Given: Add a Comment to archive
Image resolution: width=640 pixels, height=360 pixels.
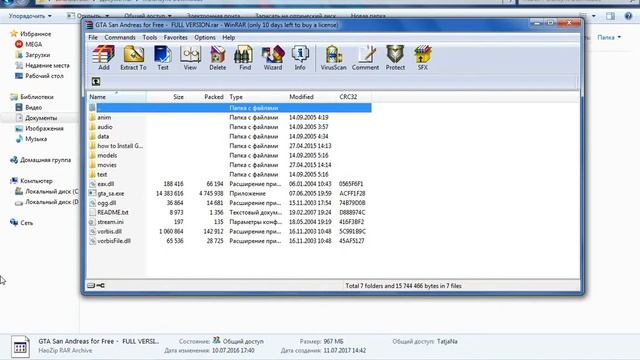Looking at the screenshot, I should [365, 58].
